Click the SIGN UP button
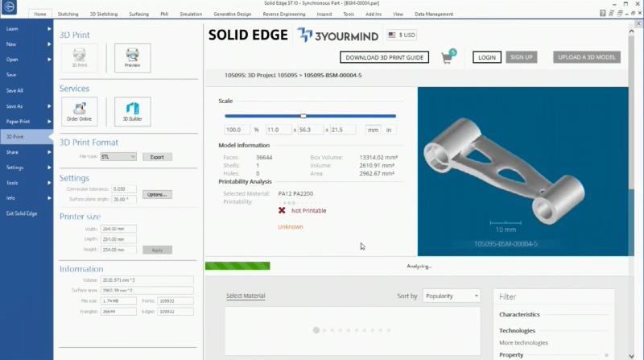The width and height of the screenshot is (644, 360). tap(521, 57)
